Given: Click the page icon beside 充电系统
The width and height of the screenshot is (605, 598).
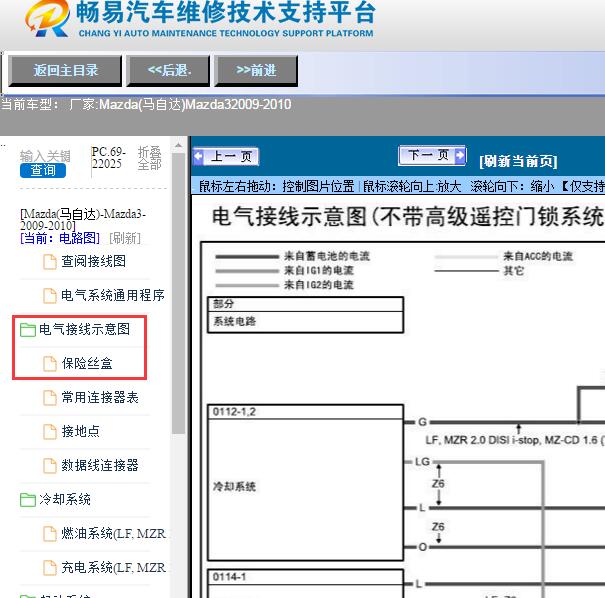Looking at the screenshot, I should coord(49,568).
